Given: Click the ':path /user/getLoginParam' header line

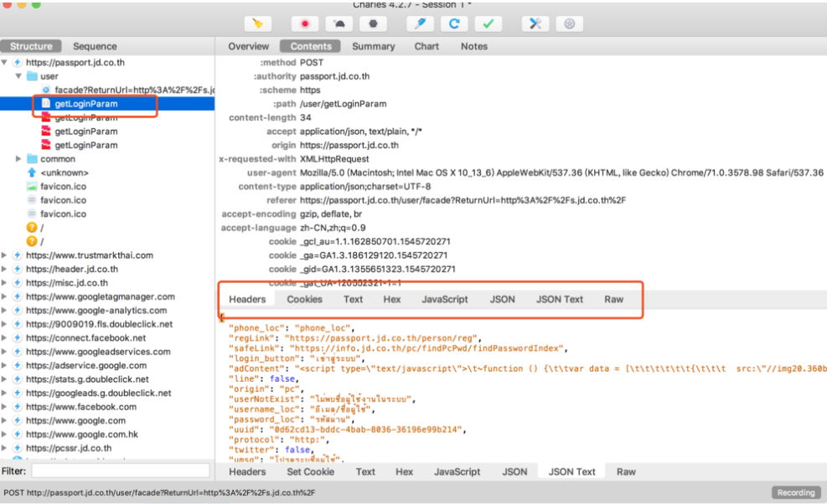Looking at the screenshot, I should pos(329,103).
